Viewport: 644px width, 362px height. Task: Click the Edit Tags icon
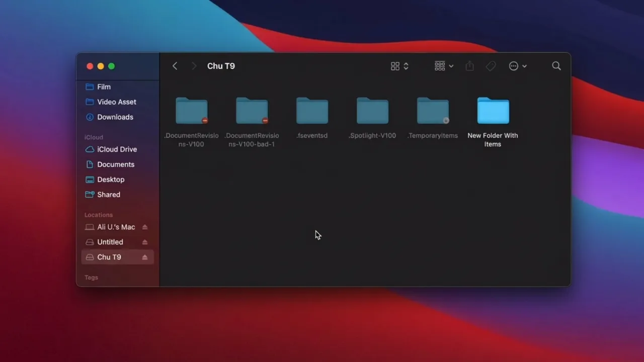pos(491,66)
